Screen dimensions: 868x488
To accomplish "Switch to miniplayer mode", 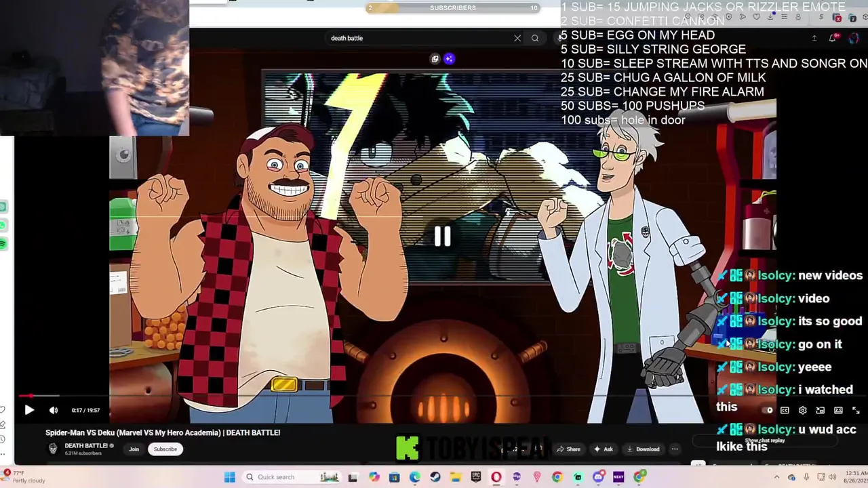I will click(821, 410).
